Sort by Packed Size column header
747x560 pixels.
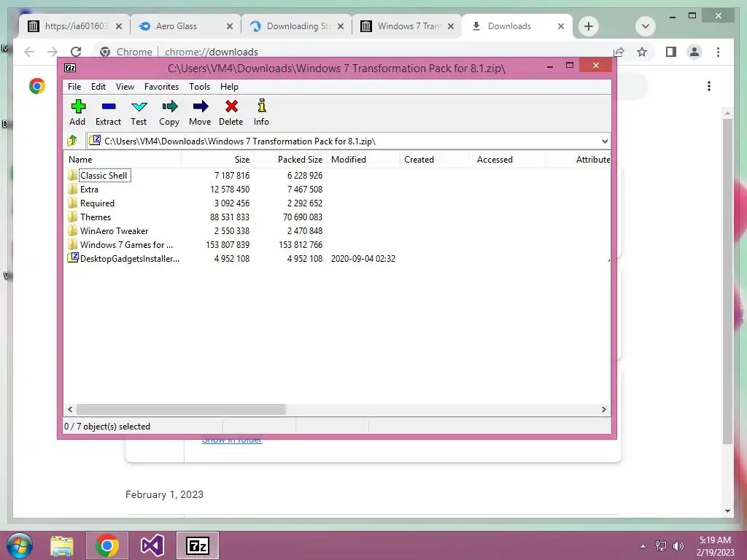pyautogui.click(x=290, y=160)
